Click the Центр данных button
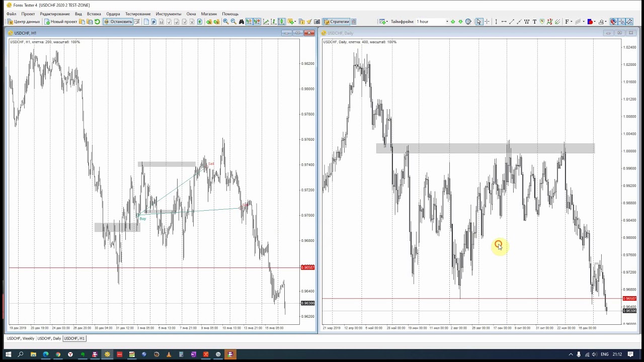This screenshot has width=644, height=362. [24, 22]
